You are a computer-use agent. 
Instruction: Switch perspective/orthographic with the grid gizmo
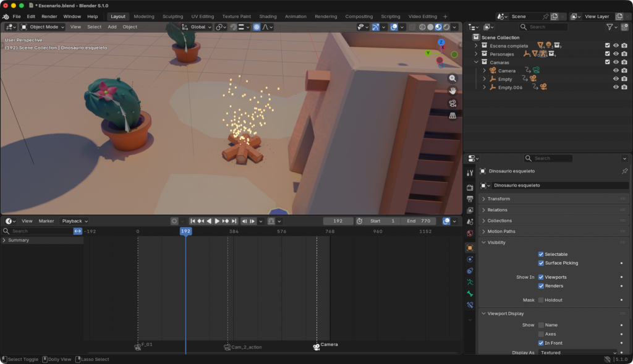click(452, 116)
